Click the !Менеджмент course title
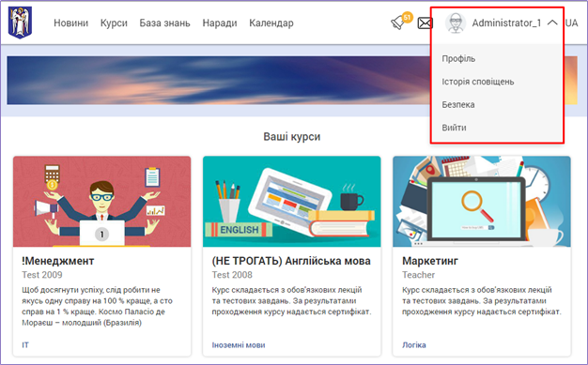The height and width of the screenshot is (365, 588). pos(58,261)
